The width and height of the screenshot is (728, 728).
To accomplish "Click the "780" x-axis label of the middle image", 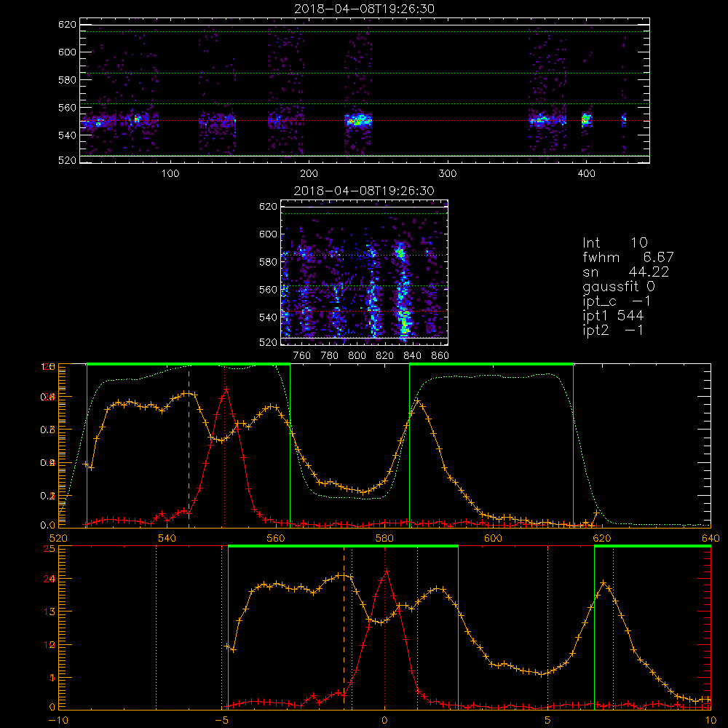I will (330, 356).
